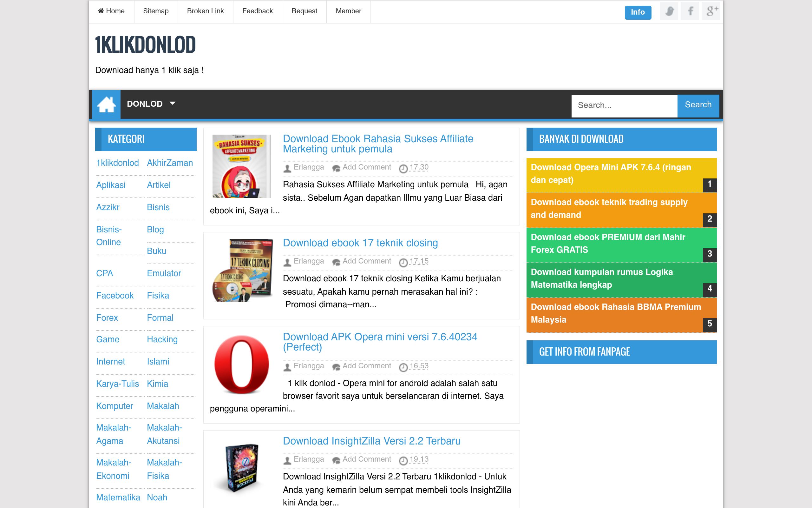Open the Home top menu item

point(111,11)
